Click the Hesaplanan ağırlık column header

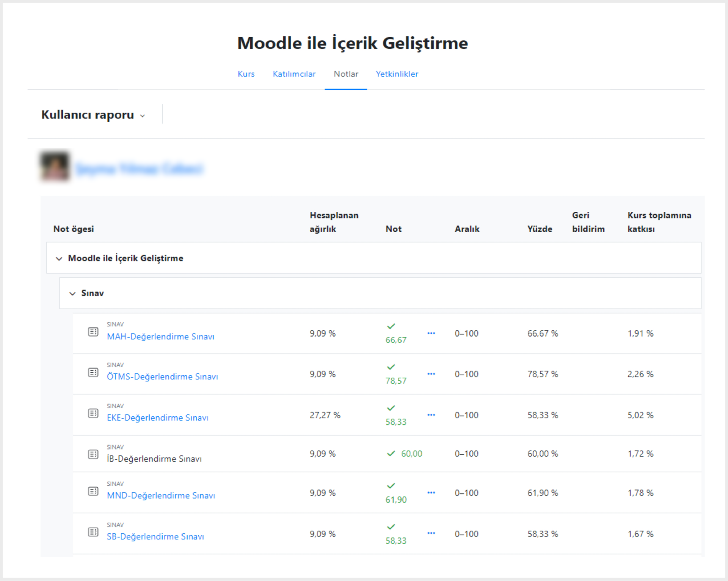[334, 222]
